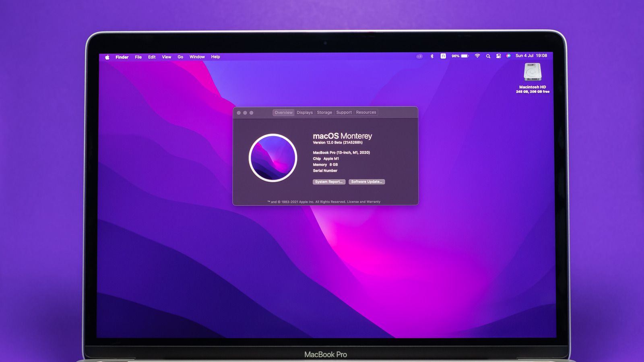644x362 pixels.
Task: Open the Edit menu
Action: click(152, 57)
